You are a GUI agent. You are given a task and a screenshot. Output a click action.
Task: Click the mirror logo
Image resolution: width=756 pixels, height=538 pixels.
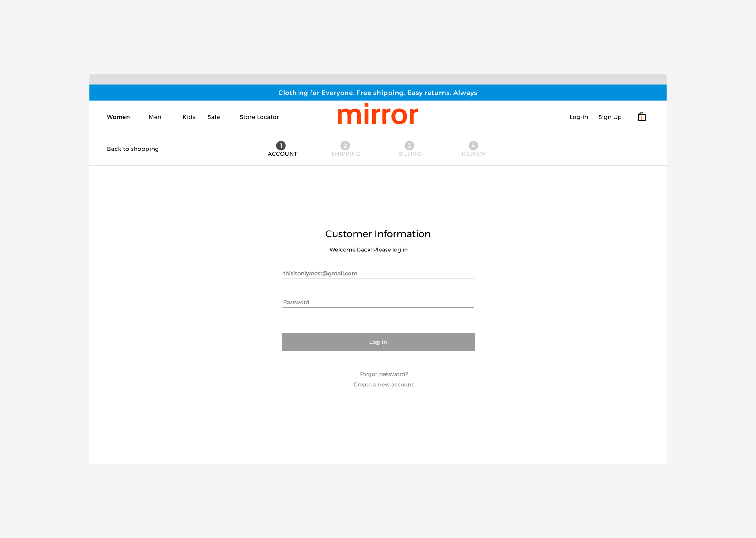(378, 114)
